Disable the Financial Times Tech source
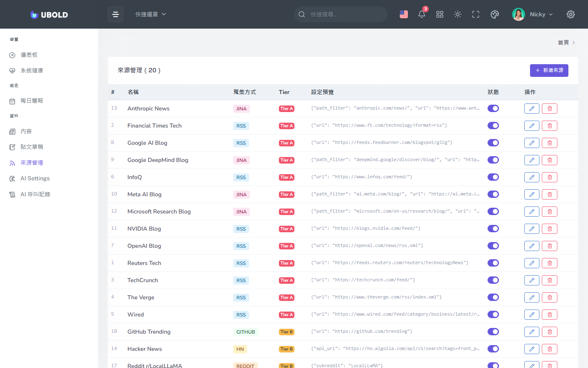This screenshot has width=588, height=368. (493, 126)
